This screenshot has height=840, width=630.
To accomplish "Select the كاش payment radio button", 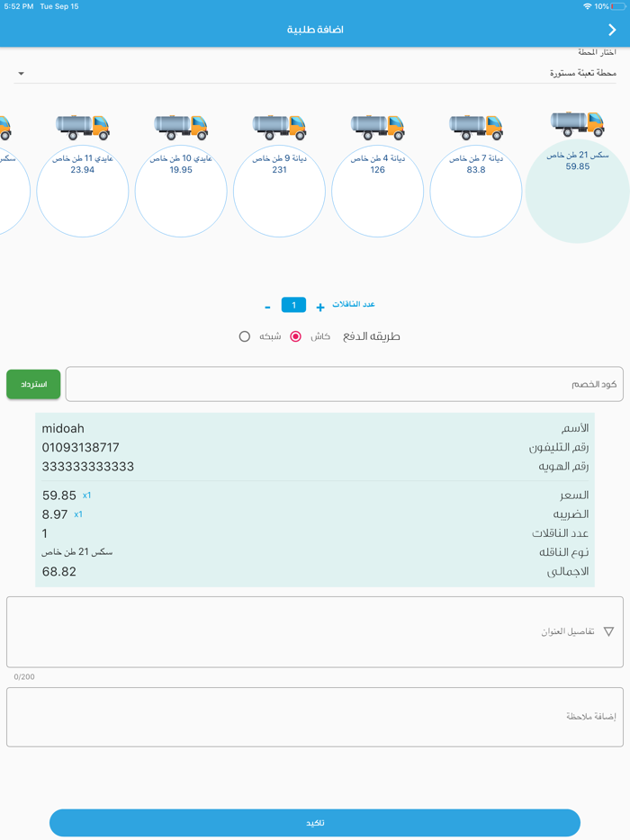I will [x=294, y=335].
